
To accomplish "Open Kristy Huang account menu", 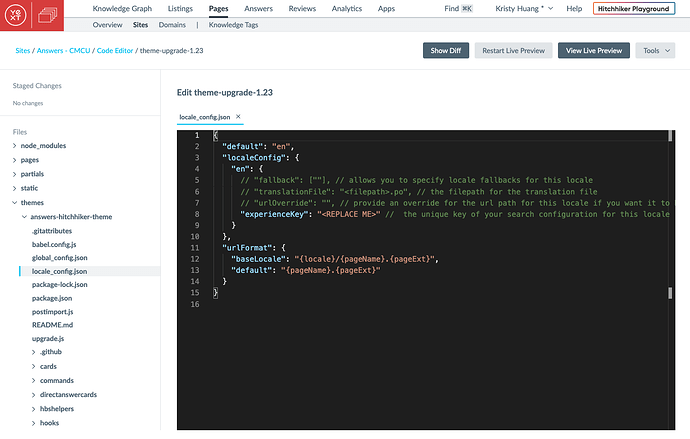I will coord(524,8).
